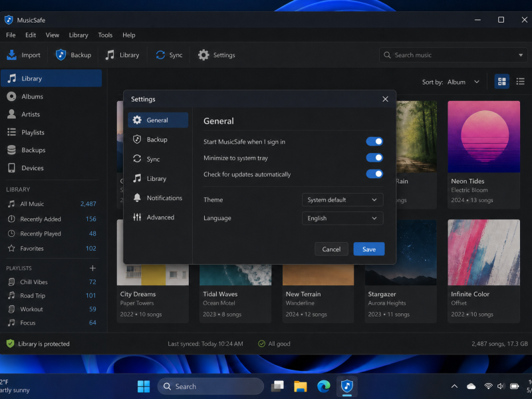Image resolution: width=532 pixels, height=399 pixels.
Task: Click the Stargazer album title
Action: [x=382, y=294]
